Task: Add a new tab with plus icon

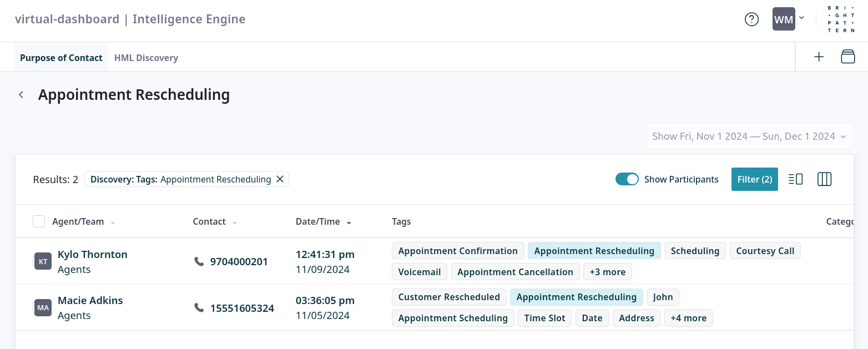Action: click(819, 57)
